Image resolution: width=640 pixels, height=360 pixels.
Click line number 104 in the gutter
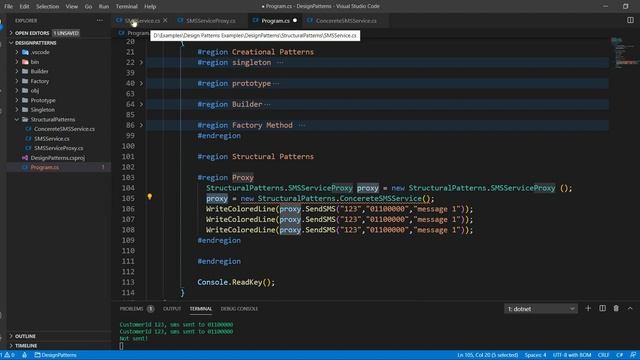pos(128,188)
